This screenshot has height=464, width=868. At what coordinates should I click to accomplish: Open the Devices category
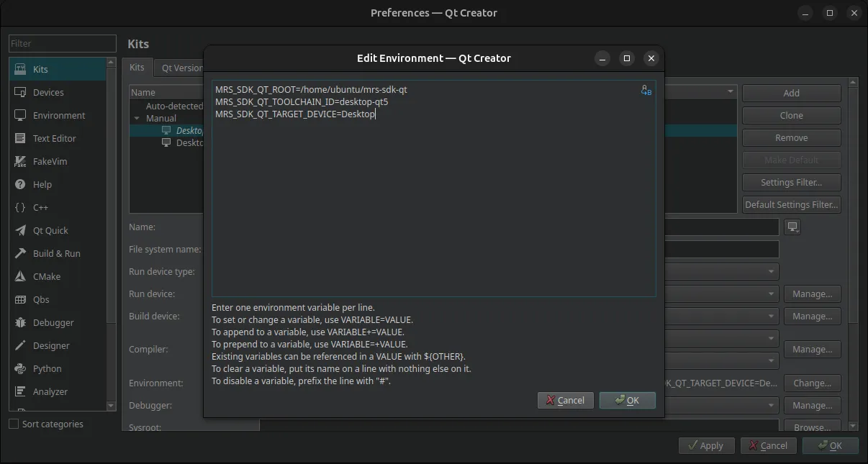click(x=58, y=92)
